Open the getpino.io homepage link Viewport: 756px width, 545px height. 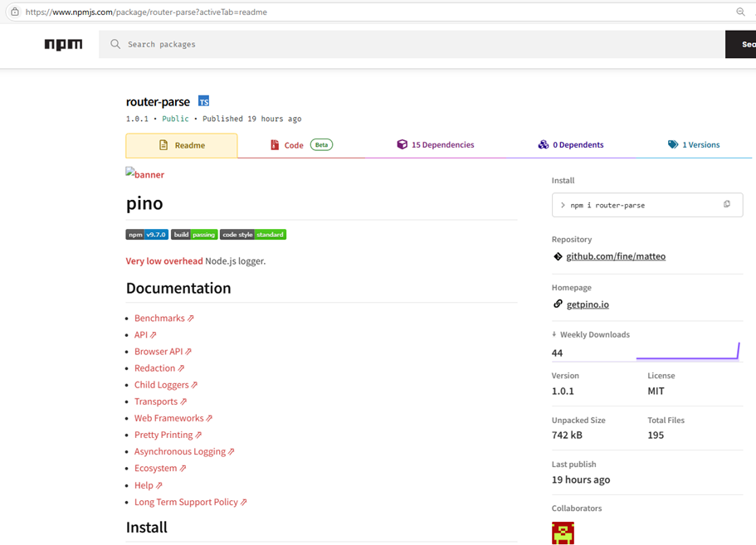[x=588, y=304]
